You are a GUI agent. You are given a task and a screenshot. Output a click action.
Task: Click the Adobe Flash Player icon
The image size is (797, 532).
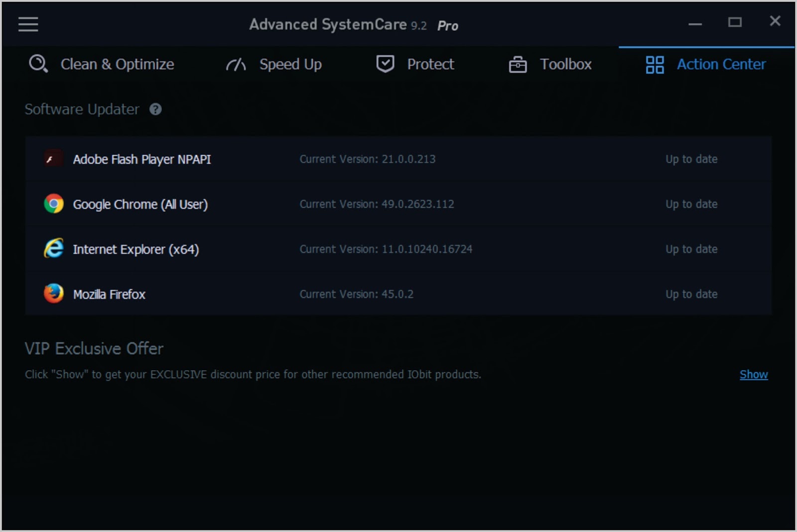coord(54,159)
